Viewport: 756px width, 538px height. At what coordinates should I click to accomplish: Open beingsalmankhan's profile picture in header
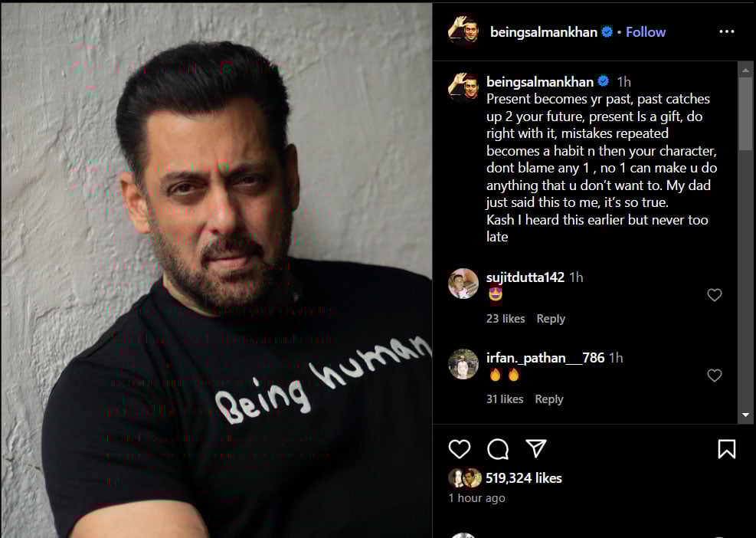(466, 31)
